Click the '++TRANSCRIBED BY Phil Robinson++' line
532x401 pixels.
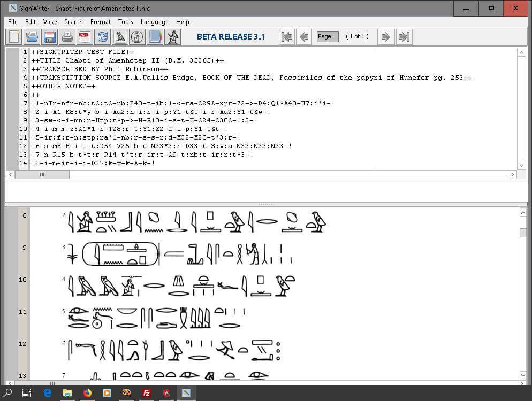[100, 69]
